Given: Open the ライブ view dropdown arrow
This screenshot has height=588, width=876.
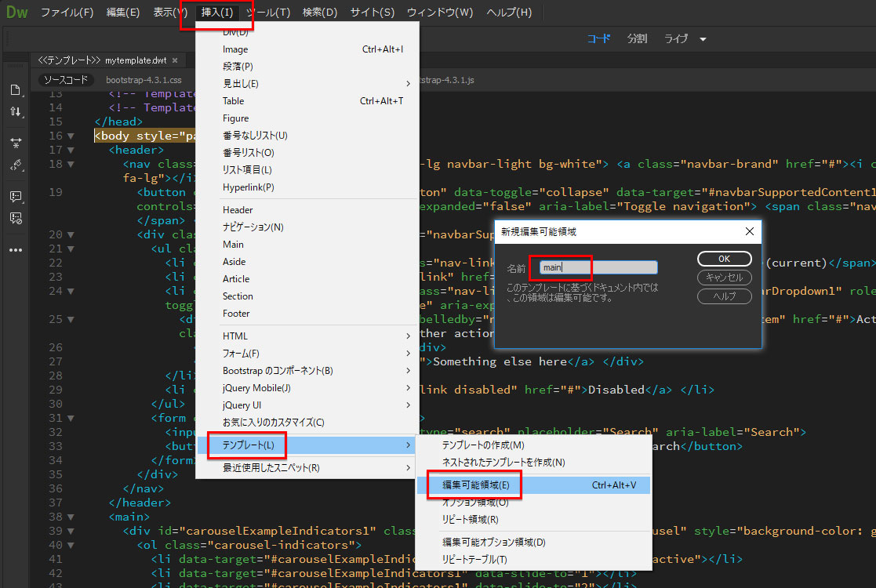Looking at the screenshot, I should [703, 39].
